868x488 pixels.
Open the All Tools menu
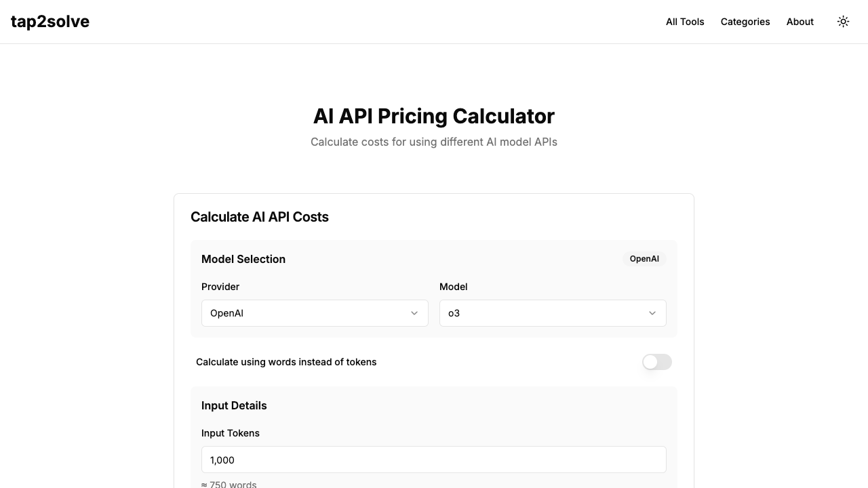[x=685, y=22]
